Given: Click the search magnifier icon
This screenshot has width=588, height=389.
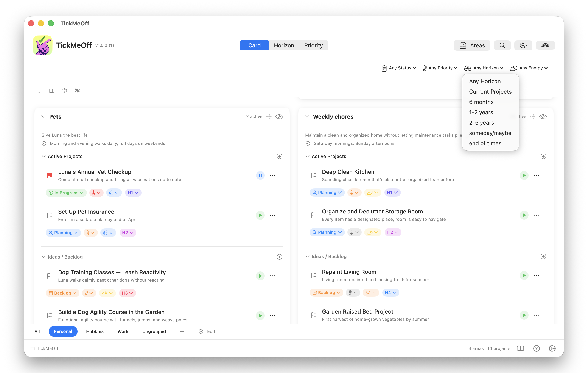Looking at the screenshot, I should [502, 45].
